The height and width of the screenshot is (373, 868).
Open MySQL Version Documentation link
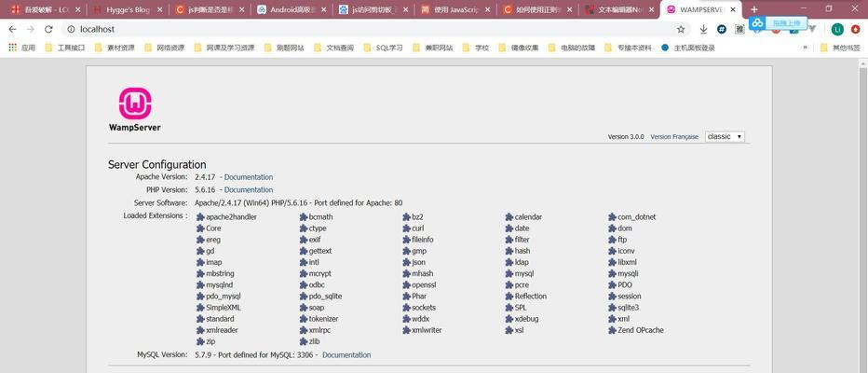[346, 354]
